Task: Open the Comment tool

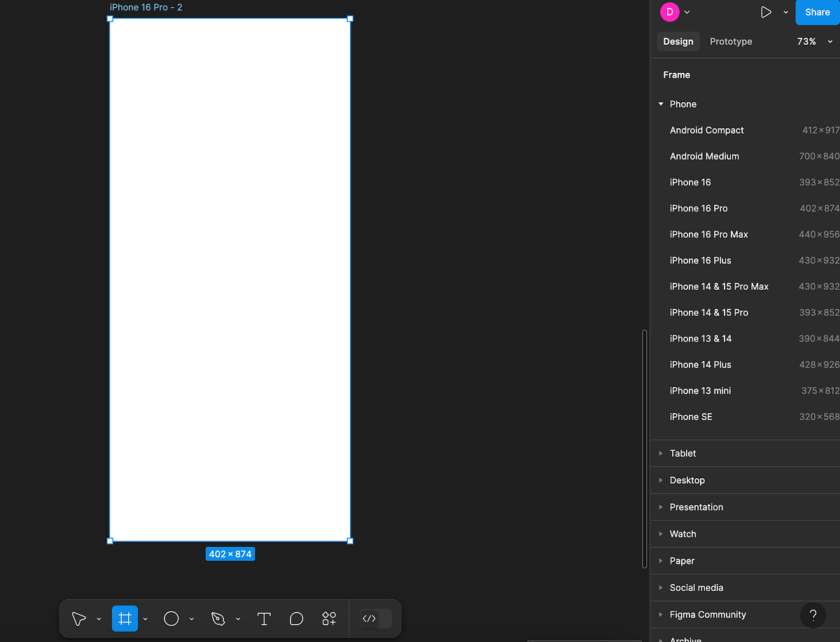Action: click(295, 619)
